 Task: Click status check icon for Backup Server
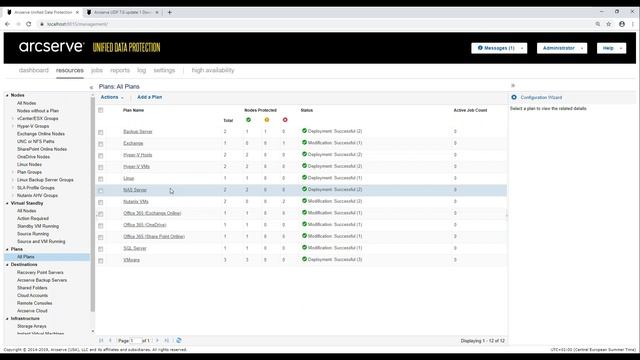304,131
